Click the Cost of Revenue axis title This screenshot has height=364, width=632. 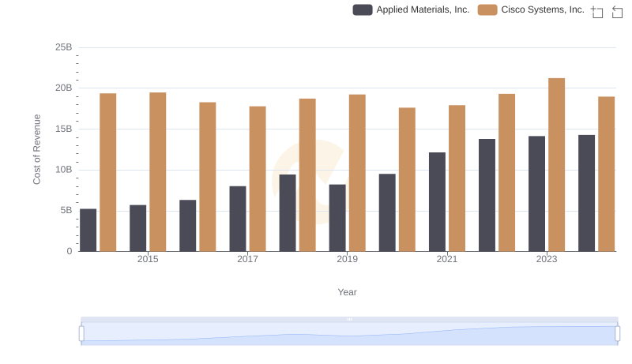36,149
